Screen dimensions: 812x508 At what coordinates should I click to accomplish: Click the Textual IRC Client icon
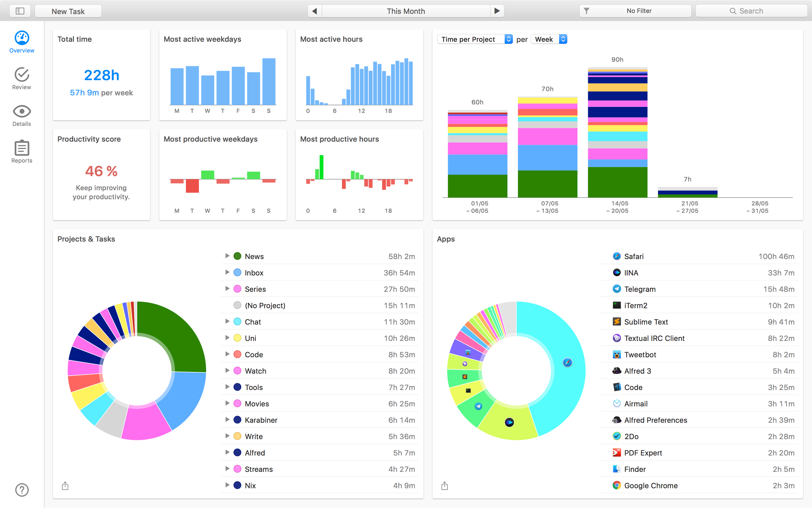click(x=617, y=338)
